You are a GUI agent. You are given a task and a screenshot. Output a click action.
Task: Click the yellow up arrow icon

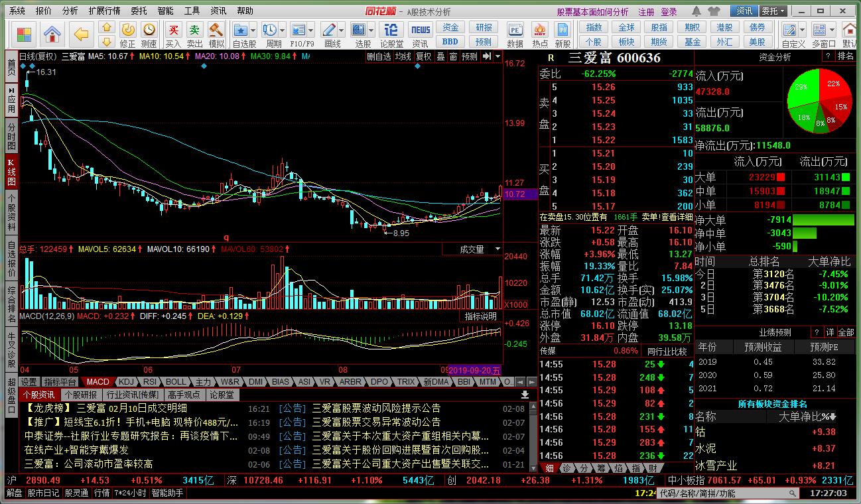[x=106, y=27]
